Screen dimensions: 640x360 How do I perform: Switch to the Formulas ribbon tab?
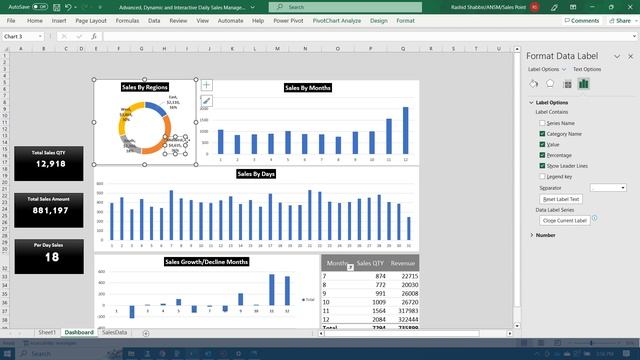point(127,20)
